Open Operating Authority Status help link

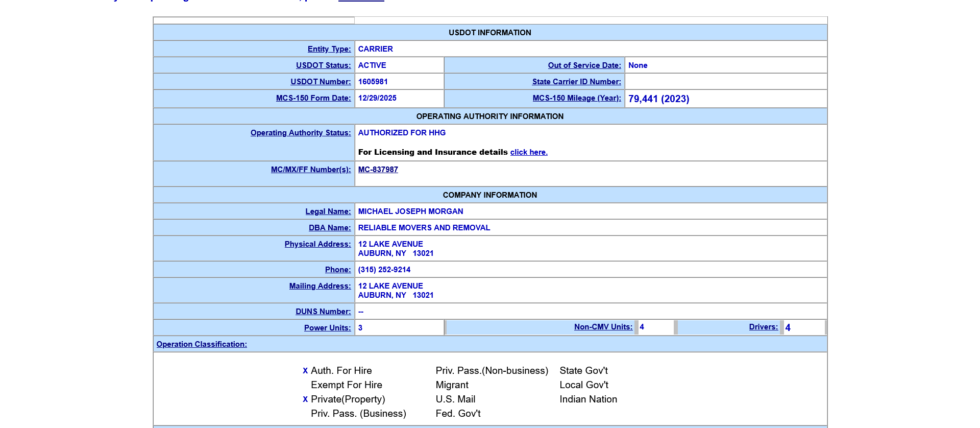click(x=301, y=133)
